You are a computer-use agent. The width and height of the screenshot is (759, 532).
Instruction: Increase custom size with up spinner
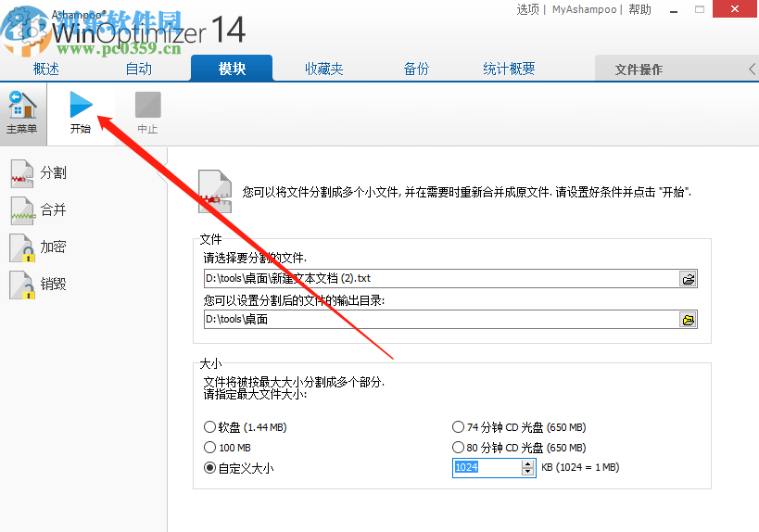(x=527, y=463)
